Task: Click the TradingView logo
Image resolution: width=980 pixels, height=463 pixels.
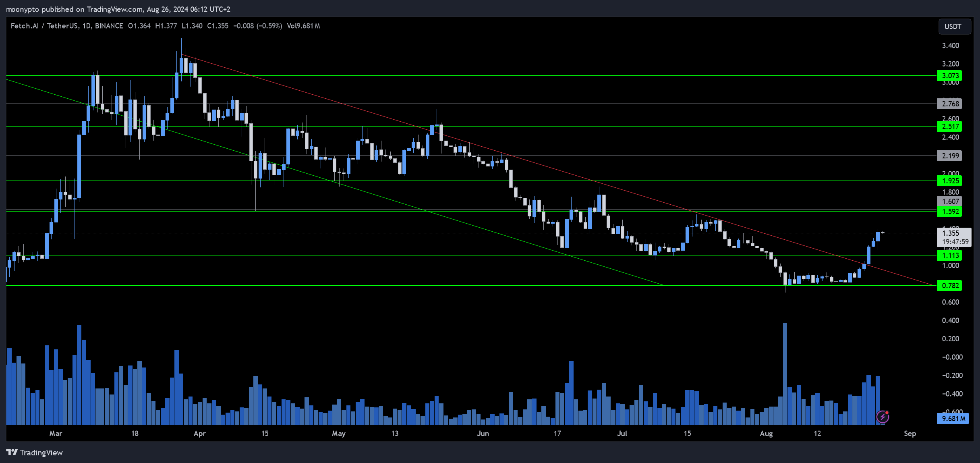Action: (x=35, y=453)
